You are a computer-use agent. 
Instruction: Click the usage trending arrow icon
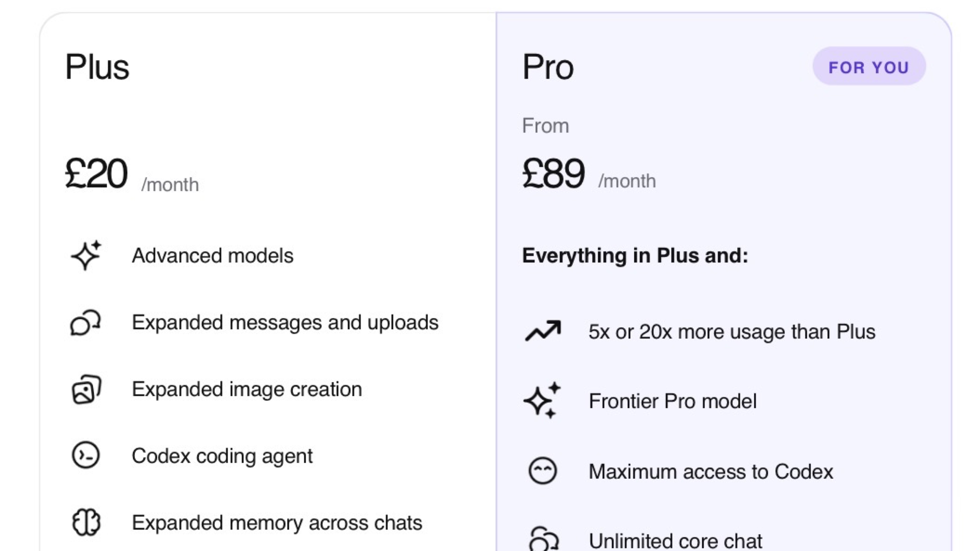click(x=543, y=331)
